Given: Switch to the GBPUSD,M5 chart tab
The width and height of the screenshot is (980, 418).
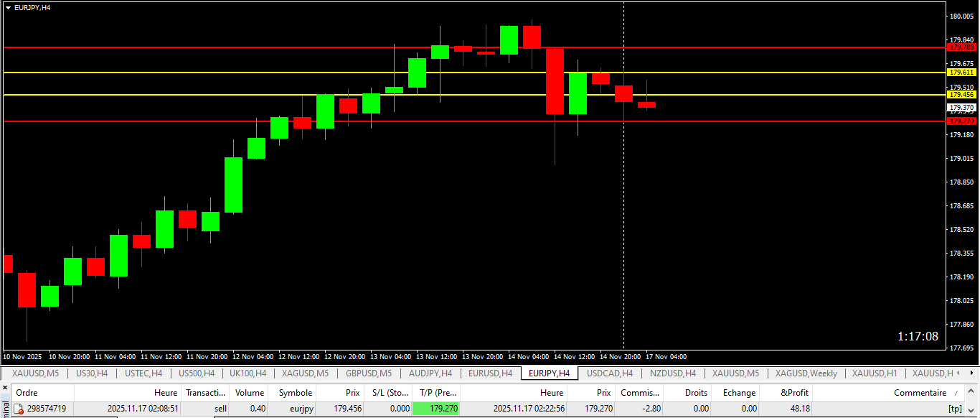Looking at the screenshot, I should 369,373.
